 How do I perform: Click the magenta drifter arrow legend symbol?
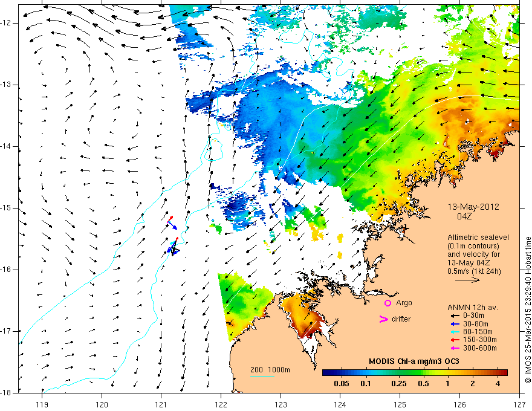383,319
